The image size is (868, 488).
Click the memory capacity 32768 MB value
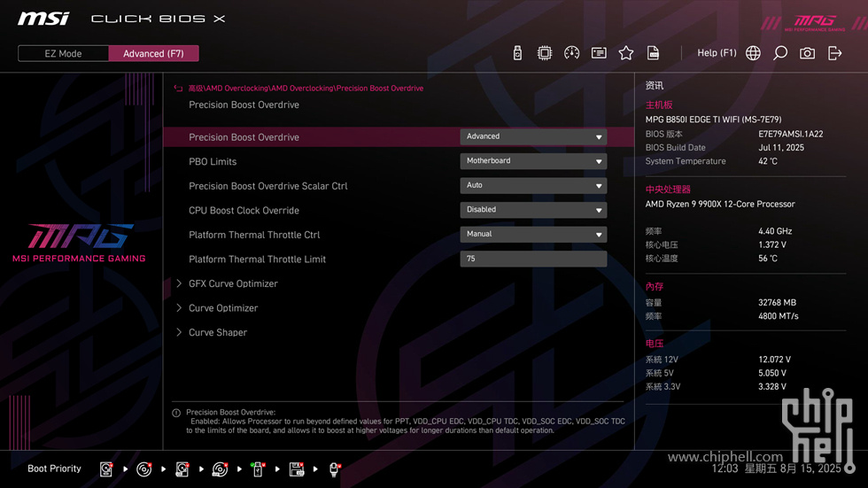tap(778, 303)
